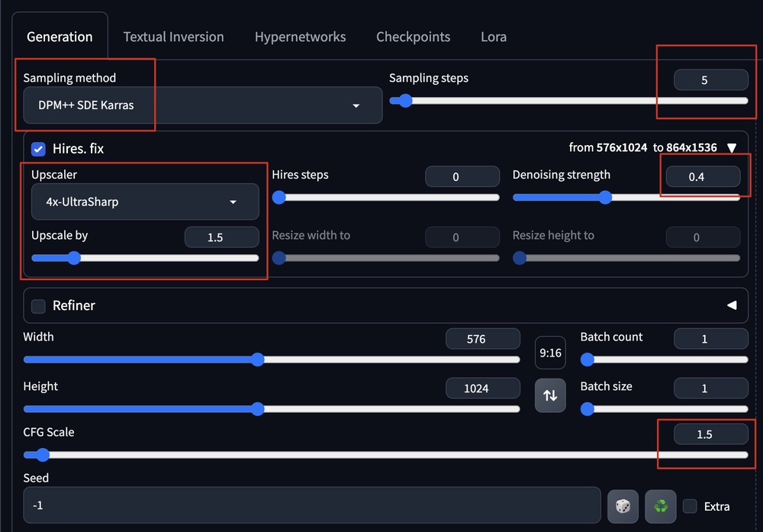763x532 pixels.
Task: Click the green recycle reuse seed icon
Action: [661, 506]
